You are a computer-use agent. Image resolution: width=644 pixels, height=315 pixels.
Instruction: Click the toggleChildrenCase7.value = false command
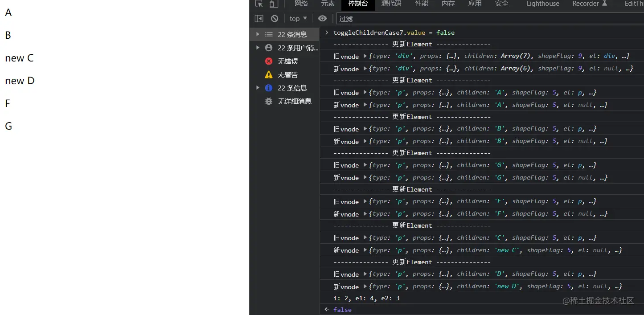pos(394,33)
